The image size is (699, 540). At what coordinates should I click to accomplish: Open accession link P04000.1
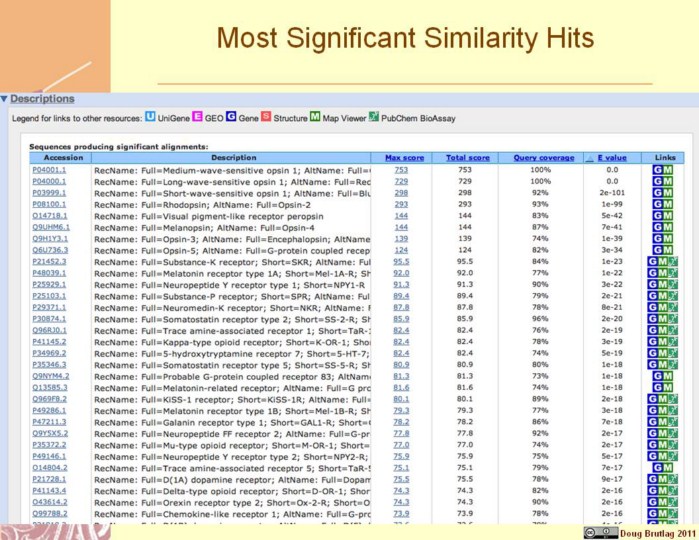tap(50, 181)
